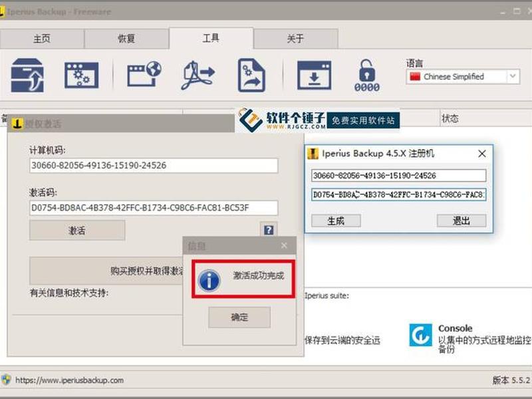Viewport: 532px width, 399px height.
Task: Open the 关于 tab
Action: pos(295,39)
